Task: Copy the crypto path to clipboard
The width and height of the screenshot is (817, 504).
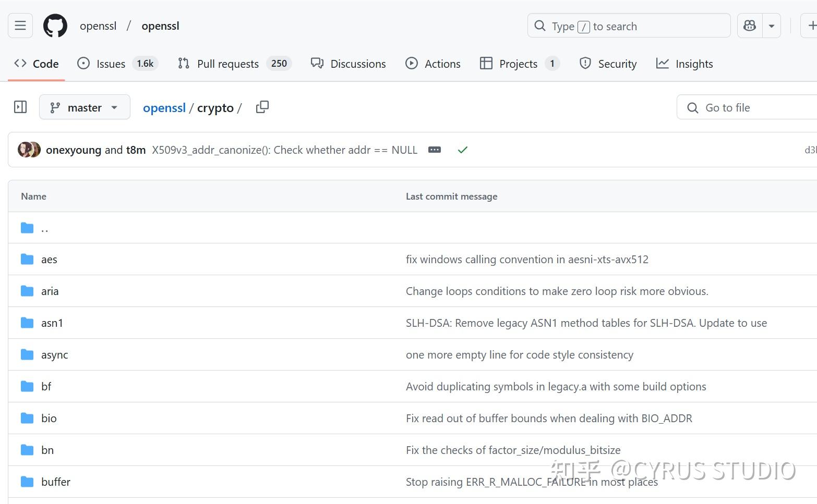Action: point(262,107)
